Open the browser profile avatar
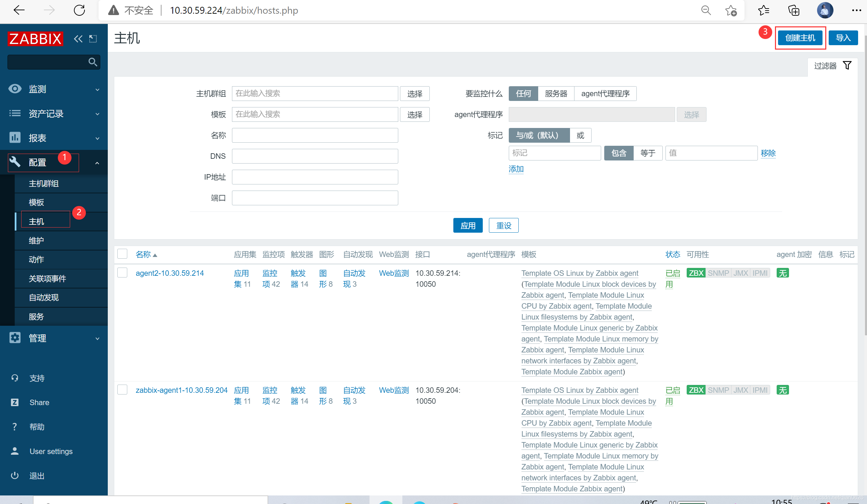The height and width of the screenshot is (504, 867). click(x=825, y=10)
